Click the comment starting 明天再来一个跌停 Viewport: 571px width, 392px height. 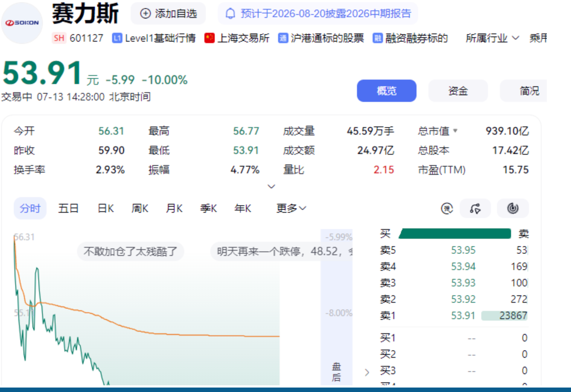[282, 251]
